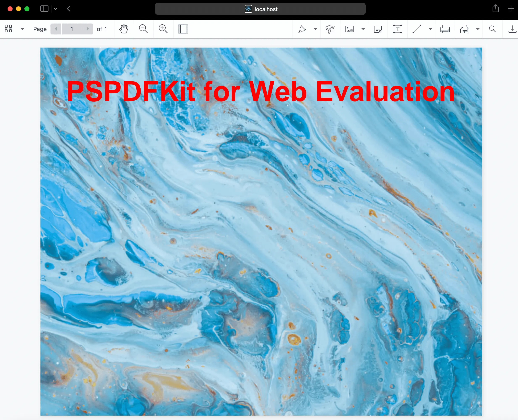
Task: Expand the line shapes dropdown arrow
Action: [430, 29]
